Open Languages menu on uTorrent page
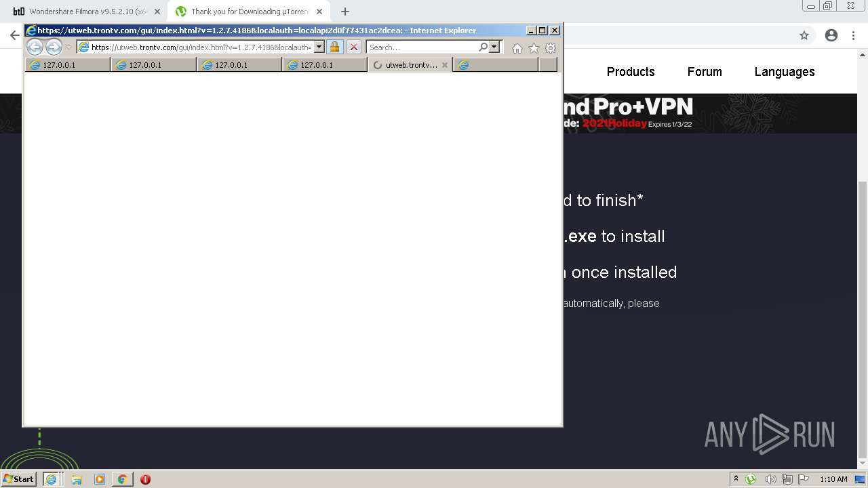 (785, 72)
